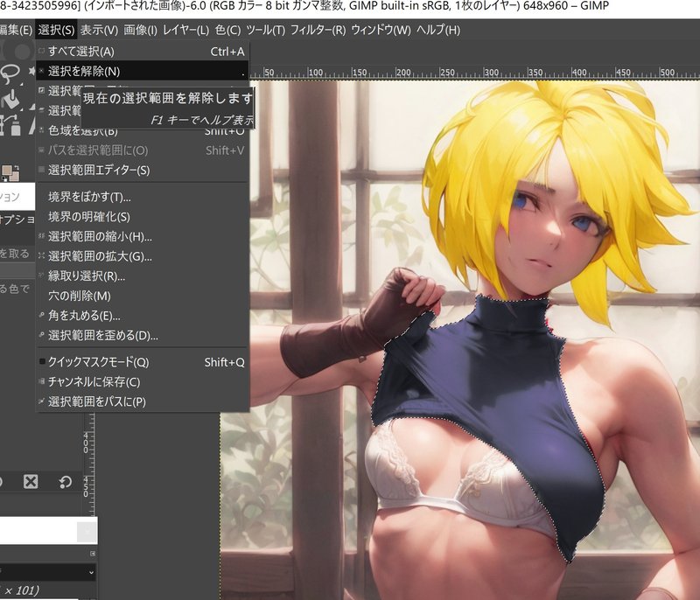Screen dimensions: 700x600
Task: Open the ツール(T) menu
Action: tap(266, 30)
